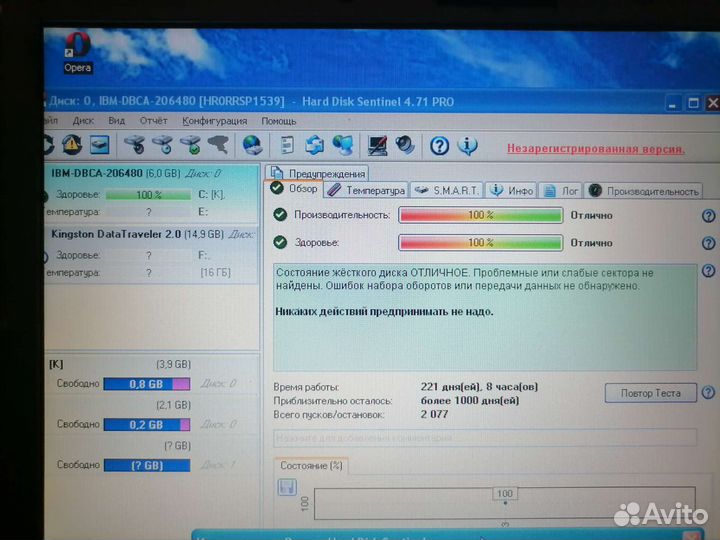Click help icon next to Повтор Теста
Screen dimensions: 720x540
[709, 393]
